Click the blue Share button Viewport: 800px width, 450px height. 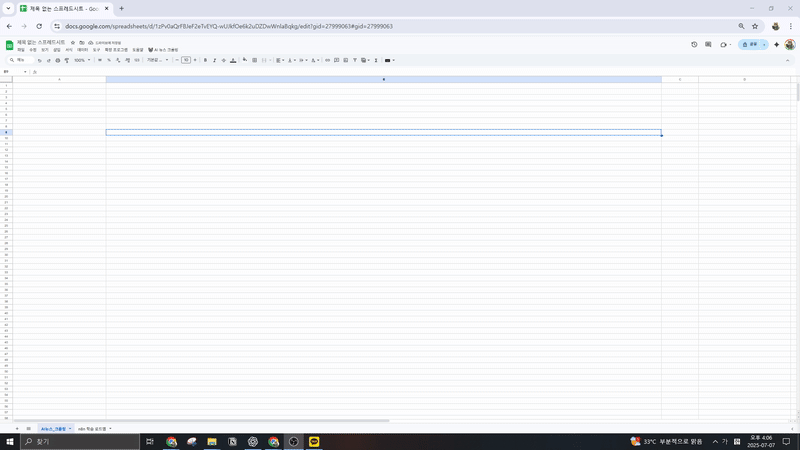pos(749,45)
